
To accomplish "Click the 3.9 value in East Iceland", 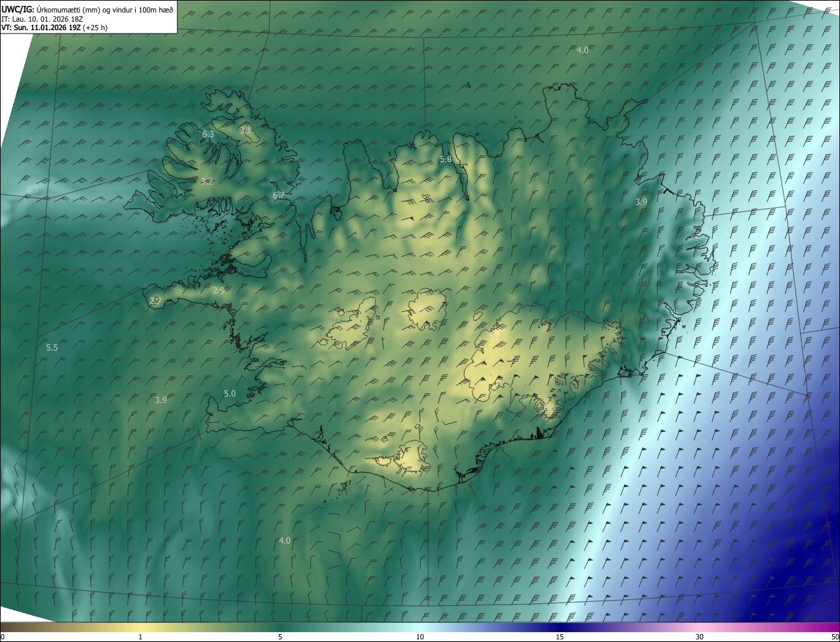I will pos(641,202).
